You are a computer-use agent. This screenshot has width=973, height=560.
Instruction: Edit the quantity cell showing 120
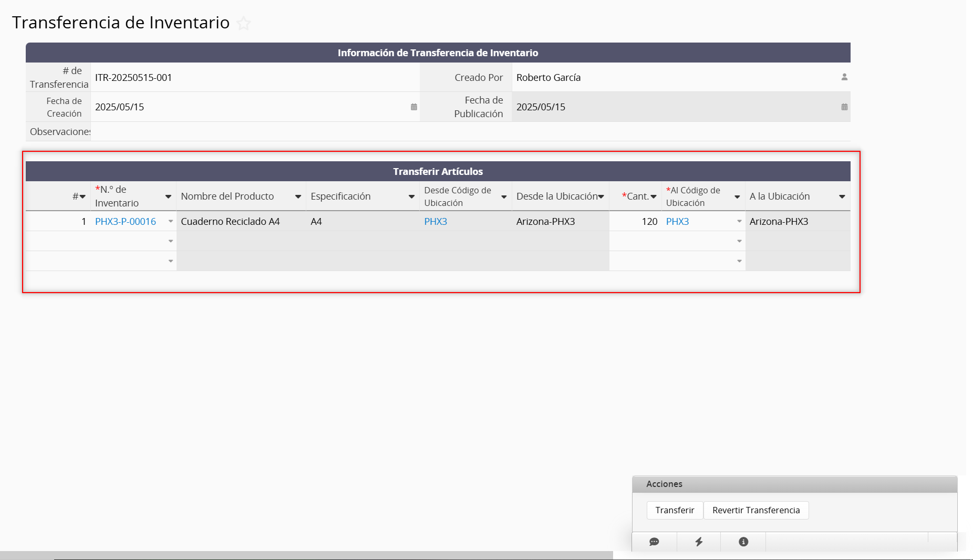click(x=636, y=222)
